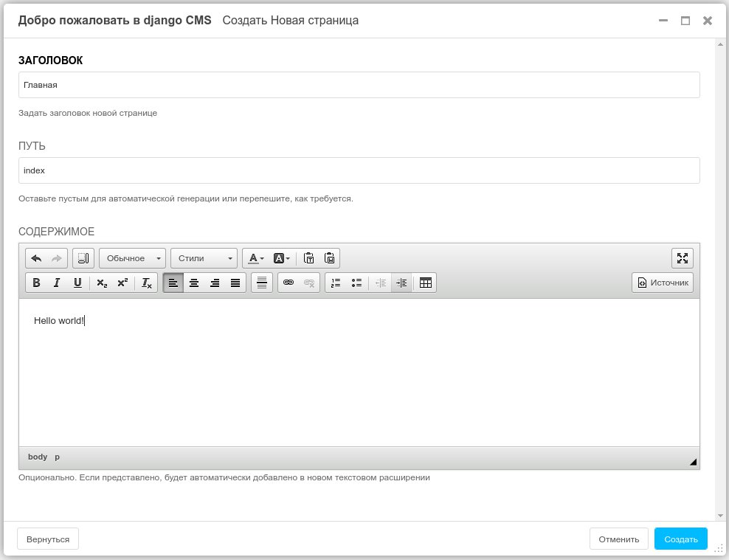Toggle subscript formatting

[x=102, y=283]
